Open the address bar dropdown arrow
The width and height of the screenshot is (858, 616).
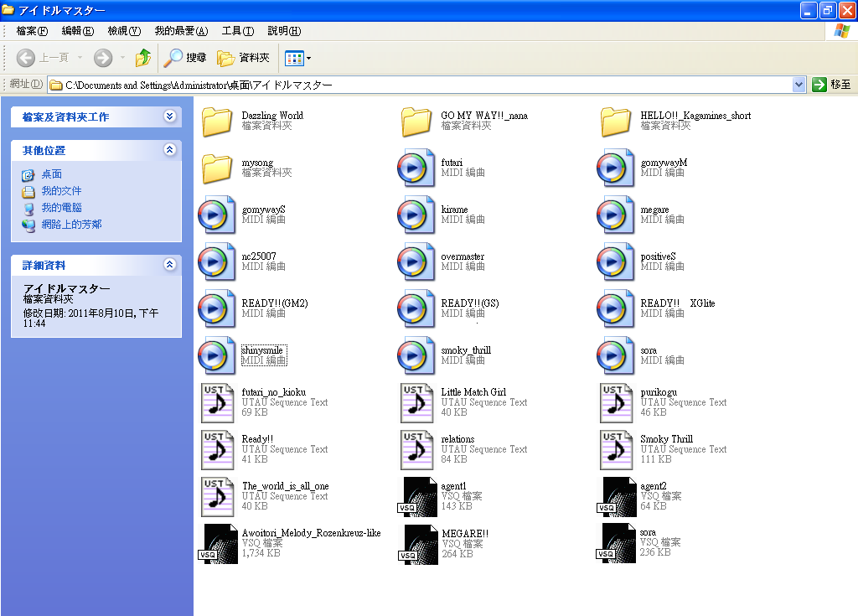[x=799, y=85]
